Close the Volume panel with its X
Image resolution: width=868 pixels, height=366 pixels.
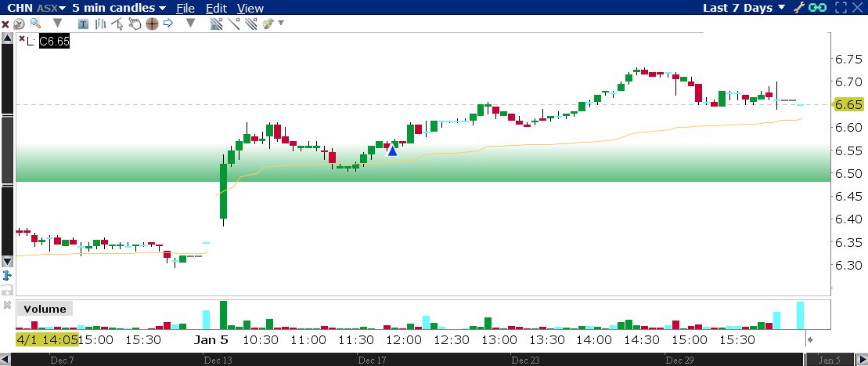7,305
